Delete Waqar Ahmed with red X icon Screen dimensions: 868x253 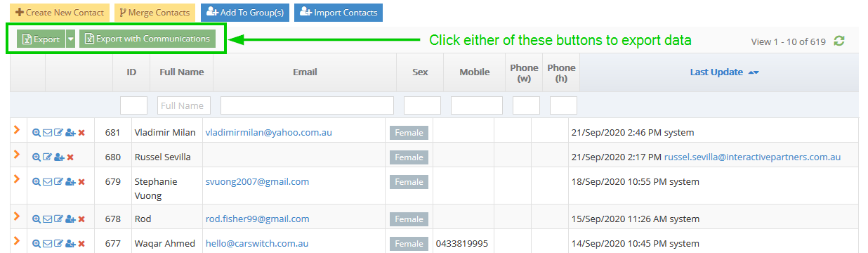81,244
